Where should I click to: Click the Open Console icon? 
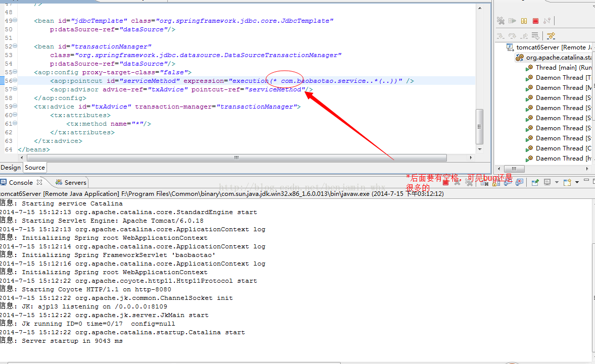(567, 183)
